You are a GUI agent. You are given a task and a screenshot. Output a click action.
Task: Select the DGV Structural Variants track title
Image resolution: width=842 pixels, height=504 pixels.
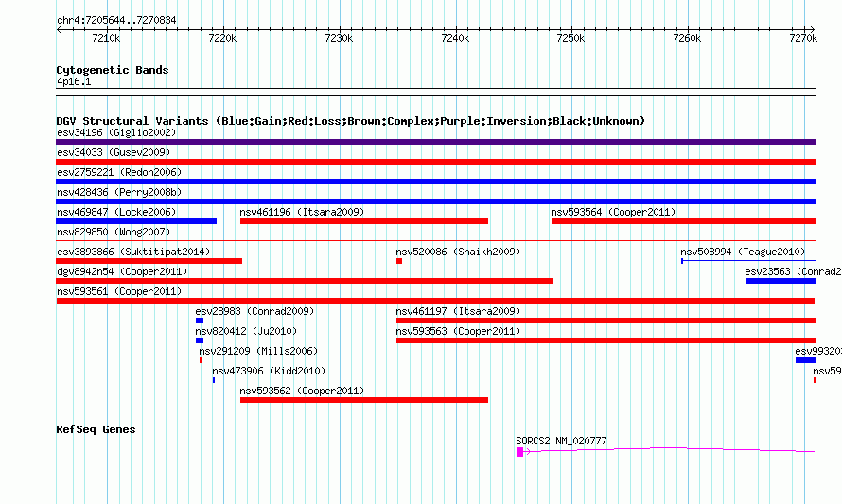(x=351, y=121)
